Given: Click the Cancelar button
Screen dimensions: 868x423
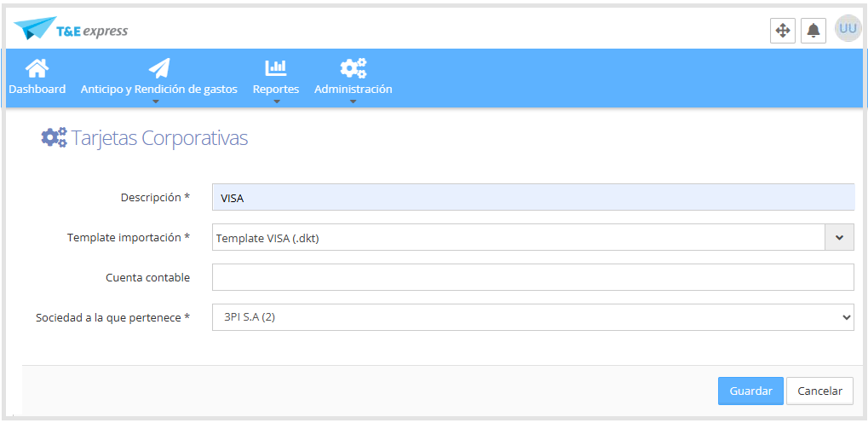Looking at the screenshot, I should pyautogui.click(x=819, y=391).
